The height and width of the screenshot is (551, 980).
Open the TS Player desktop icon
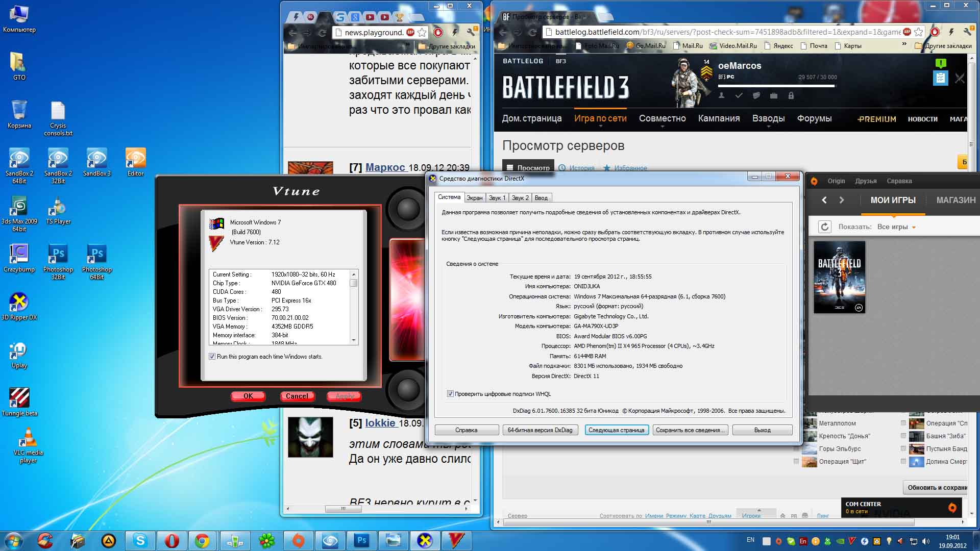[58, 210]
